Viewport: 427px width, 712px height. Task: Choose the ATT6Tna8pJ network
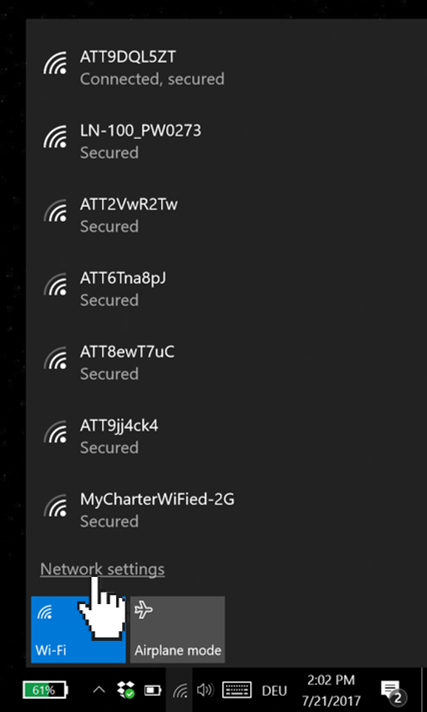point(226,288)
